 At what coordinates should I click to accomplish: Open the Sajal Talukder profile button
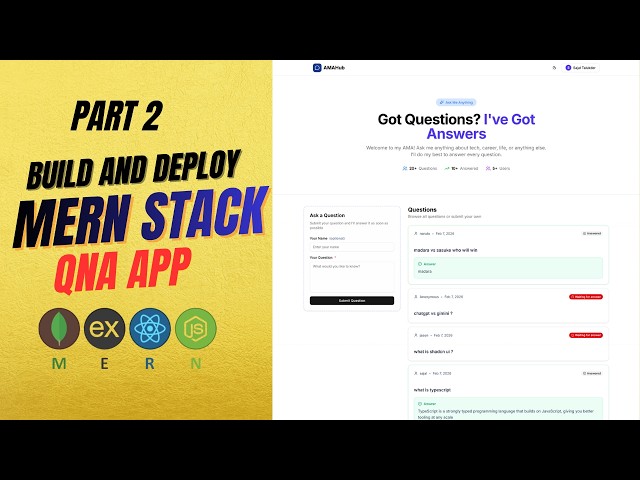point(580,68)
